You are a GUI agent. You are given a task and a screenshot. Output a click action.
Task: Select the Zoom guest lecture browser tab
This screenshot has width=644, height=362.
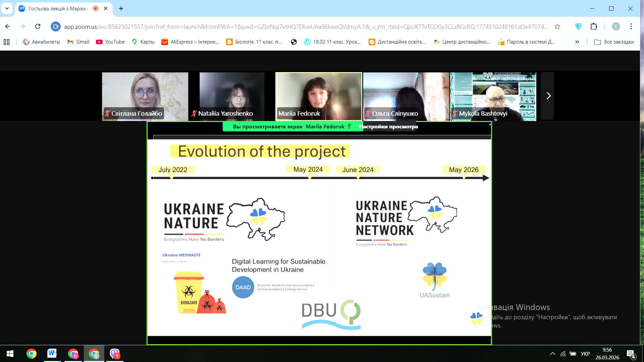coord(58,9)
